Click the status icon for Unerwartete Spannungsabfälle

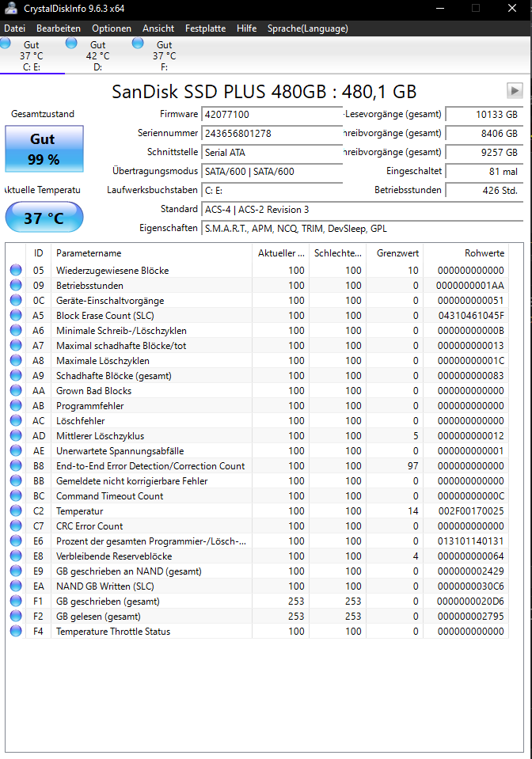[16, 450]
